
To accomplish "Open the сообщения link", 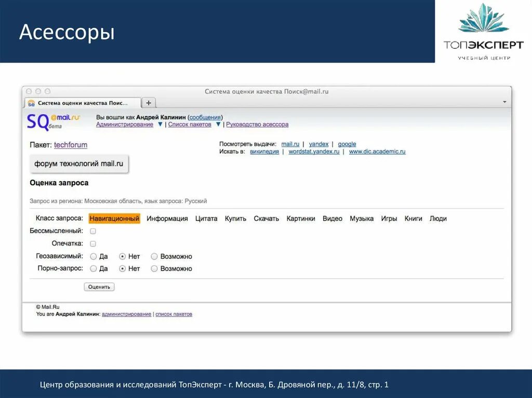I will click(205, 117).
